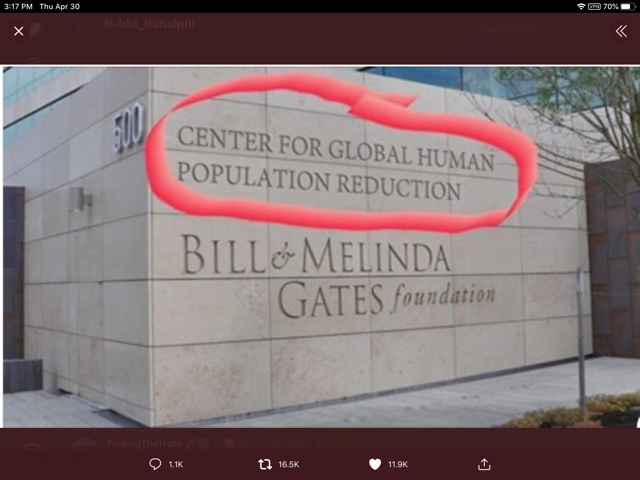Open the R-bbt_RahalpIII profile header name
The height and width of the screenshot is (480, 640).
149,24
